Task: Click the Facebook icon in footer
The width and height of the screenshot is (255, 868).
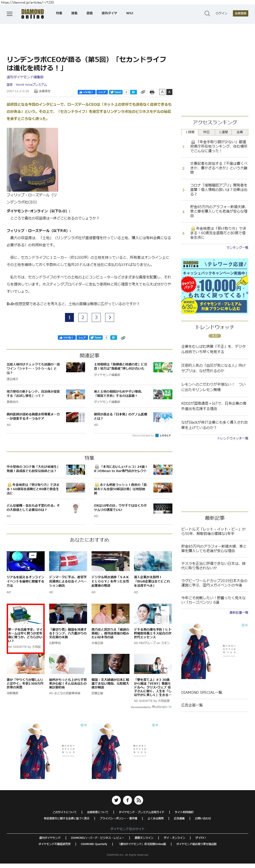Action: tap(127, 800)
